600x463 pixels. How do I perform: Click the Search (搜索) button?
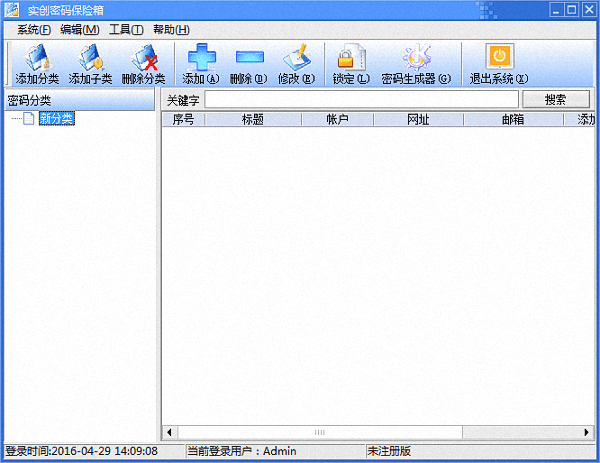click(555, 99)
